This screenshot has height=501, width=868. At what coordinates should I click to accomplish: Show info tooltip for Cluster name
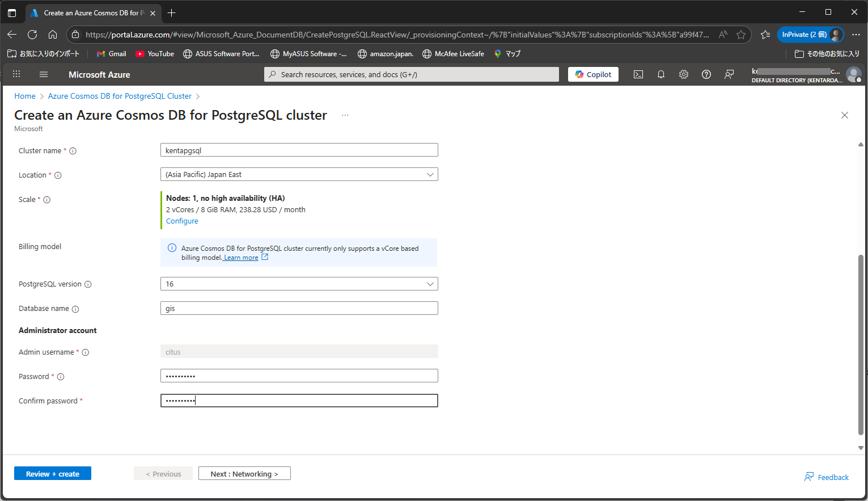click(x=73, y=151)
